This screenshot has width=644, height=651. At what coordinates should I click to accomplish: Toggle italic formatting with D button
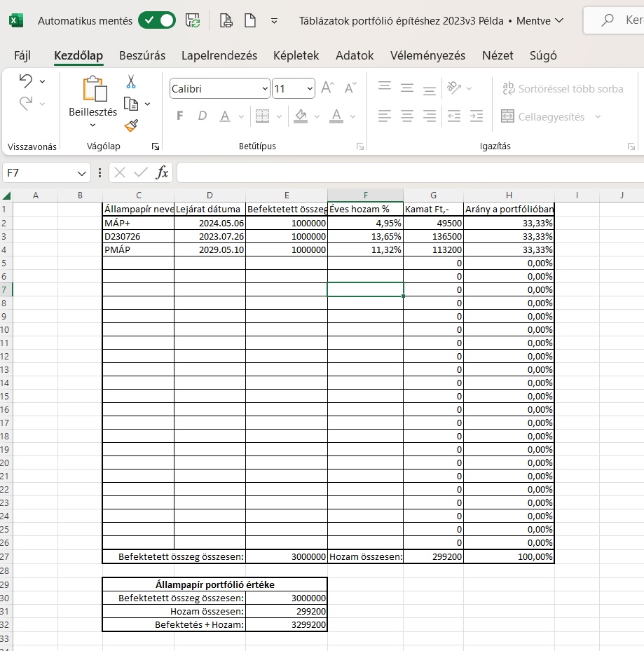tap(203, 116)
